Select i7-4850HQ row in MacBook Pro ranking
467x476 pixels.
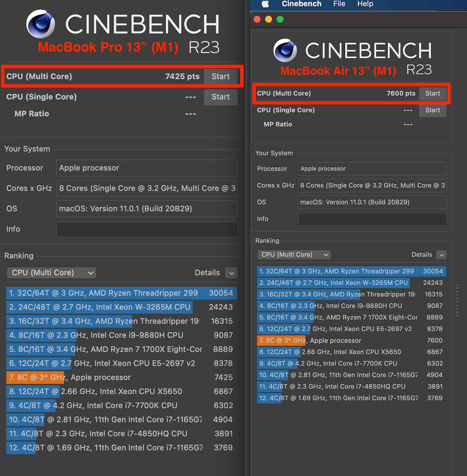pyautogui.click(x=122, y=434)
